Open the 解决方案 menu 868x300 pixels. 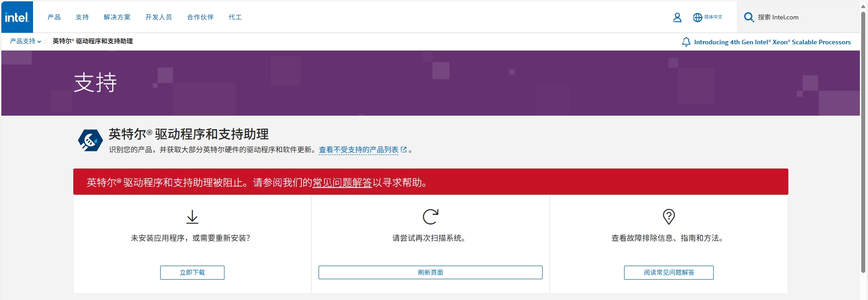pyautogui.click(x=117, y=17)
